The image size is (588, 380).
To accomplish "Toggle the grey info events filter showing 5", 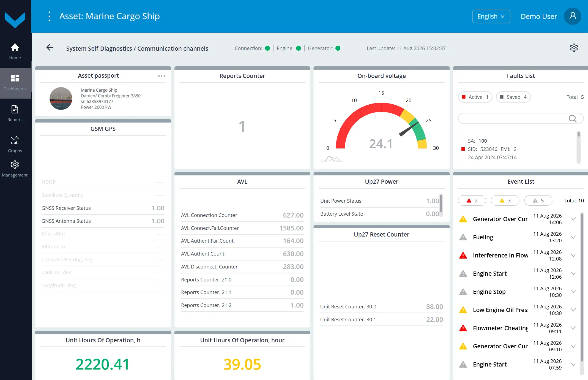I will tap(538, 200).
